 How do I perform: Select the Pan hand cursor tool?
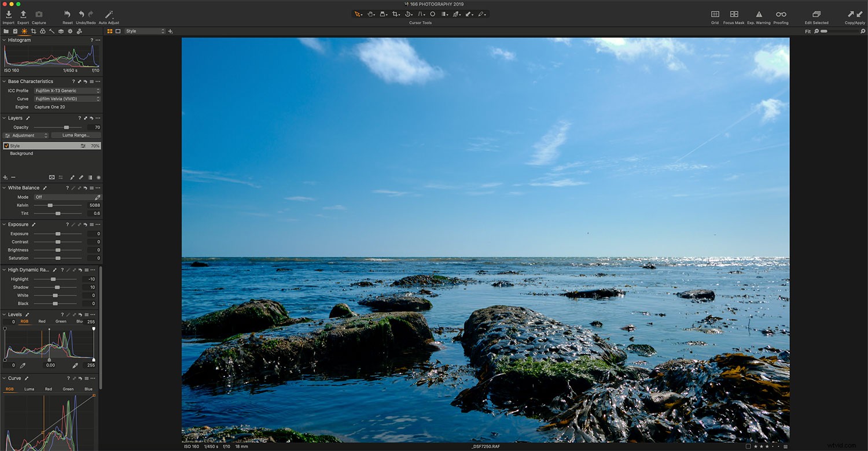coord(371,13)
